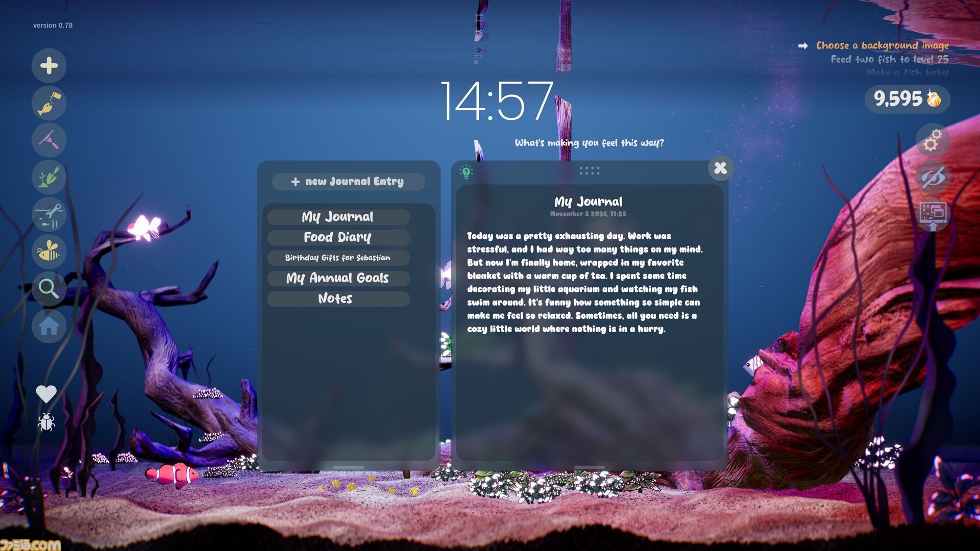Click the Choose a background image quest
Screen dimensions: 980x551
click(883, 45)
